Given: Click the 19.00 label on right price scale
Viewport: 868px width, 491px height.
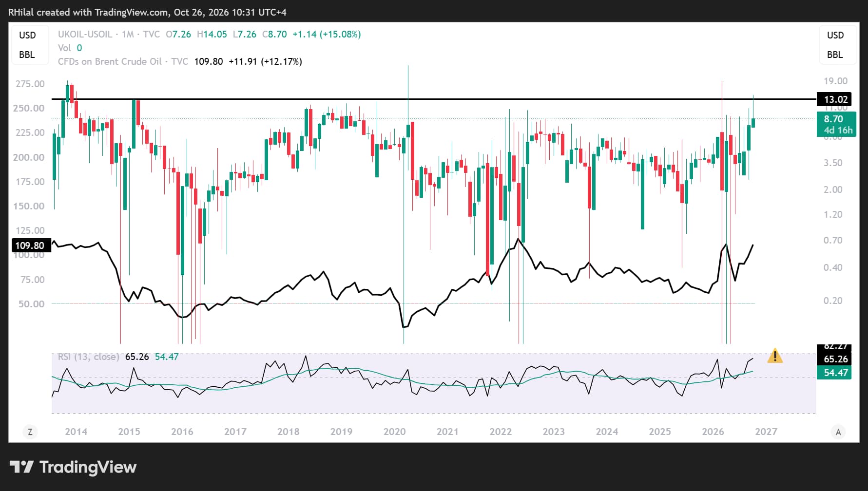Looking at the screenshot, I should 835,81.
